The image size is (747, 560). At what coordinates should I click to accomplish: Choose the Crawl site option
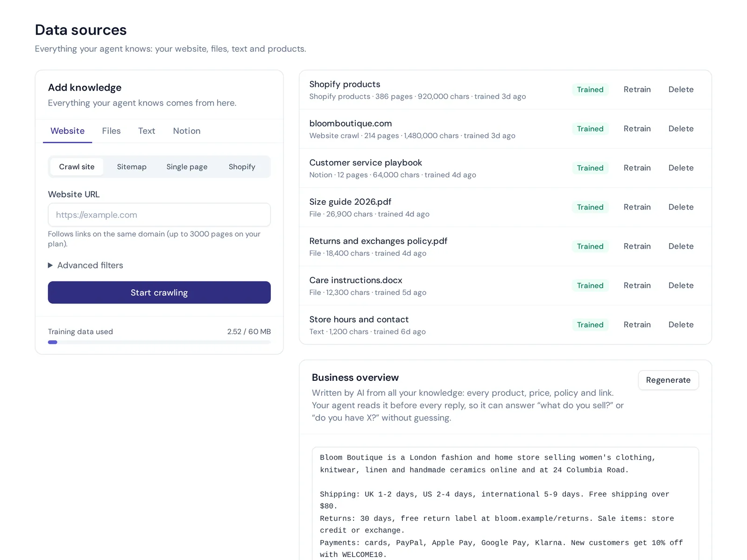click(x=77, y=167)
